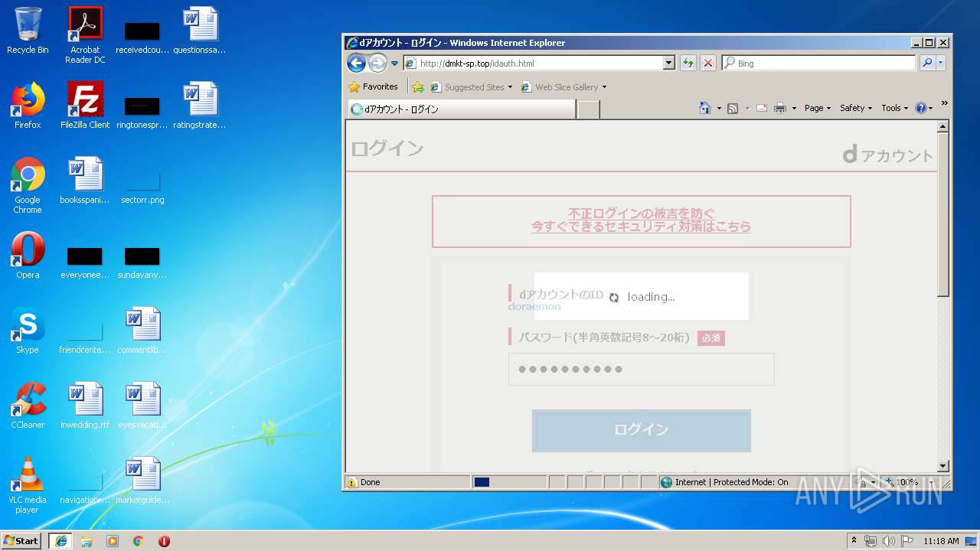The width and height of the screenshot is (980, 551).
Task: Launch Opera desktop shortcut
Action: coord(28,256)
